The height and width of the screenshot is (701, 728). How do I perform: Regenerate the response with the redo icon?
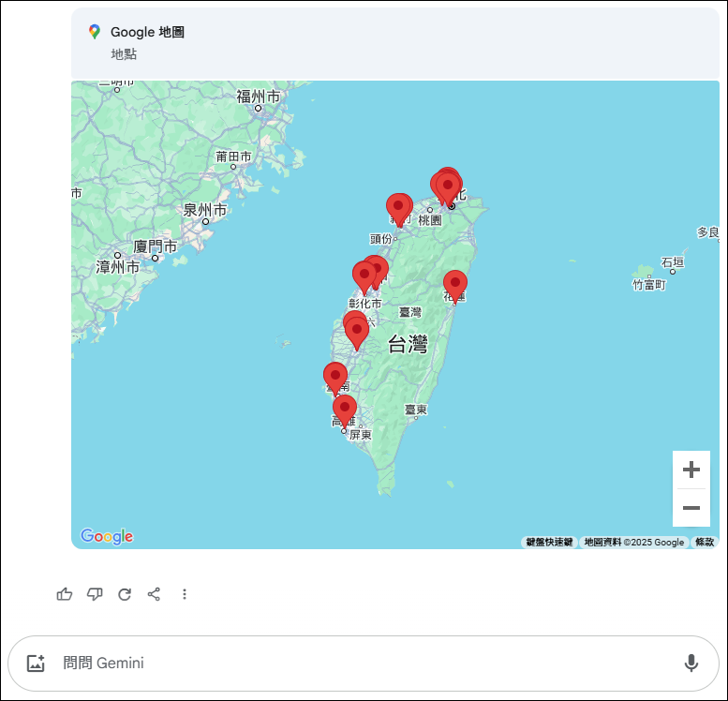125,594
